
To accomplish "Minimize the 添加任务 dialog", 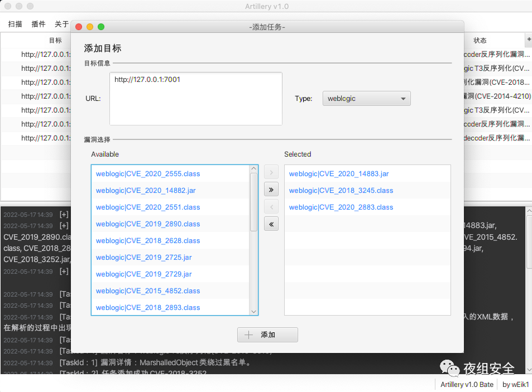I will pyautogui.click(x=90, y=27).
